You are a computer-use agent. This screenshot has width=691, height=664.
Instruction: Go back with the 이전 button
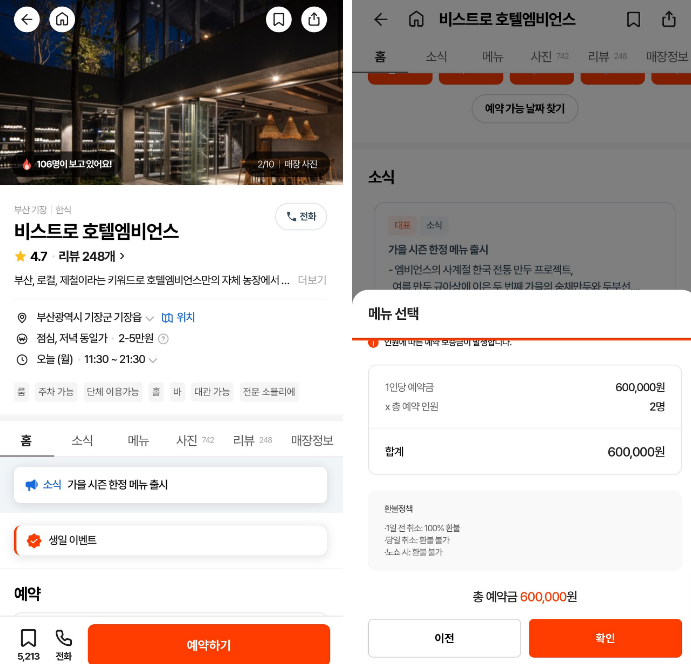tap(444, 638)
